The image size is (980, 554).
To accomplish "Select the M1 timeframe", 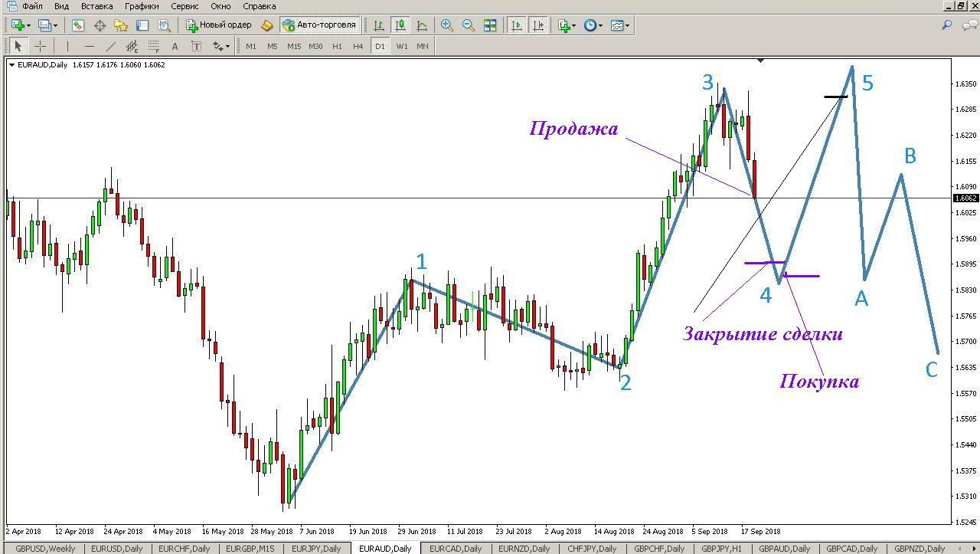I will tap(251, 46).
